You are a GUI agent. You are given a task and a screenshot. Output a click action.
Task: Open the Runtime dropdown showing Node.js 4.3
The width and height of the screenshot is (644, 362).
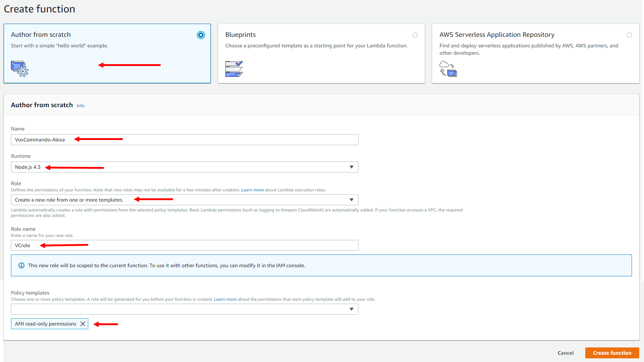[x=185, y=167]
